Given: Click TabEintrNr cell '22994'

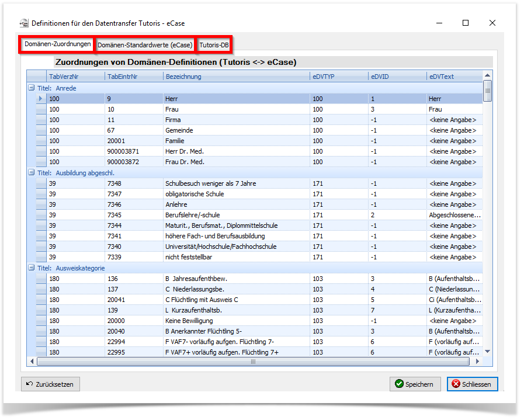Looking at the screenshot, I should (134, 342).
